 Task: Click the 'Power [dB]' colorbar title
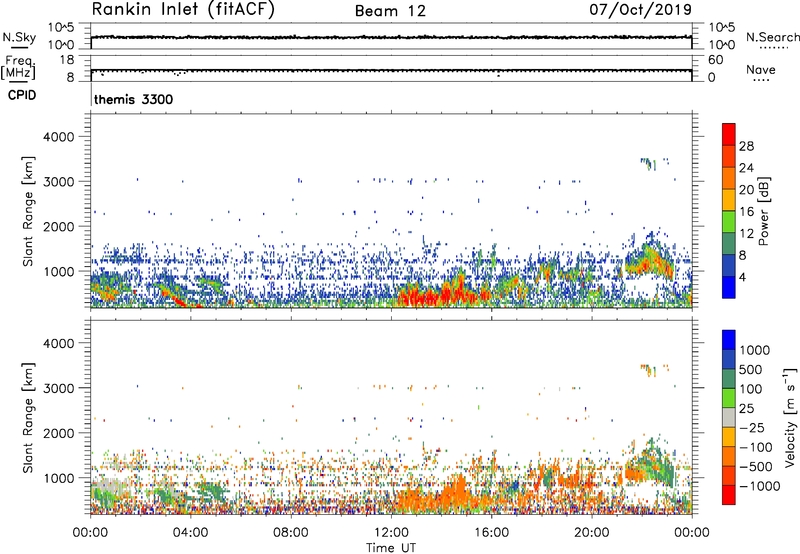point(763,211)
